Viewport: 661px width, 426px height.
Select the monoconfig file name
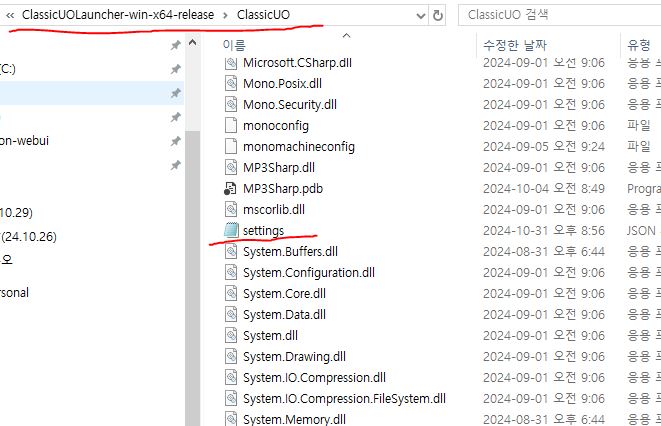(276, 126)
